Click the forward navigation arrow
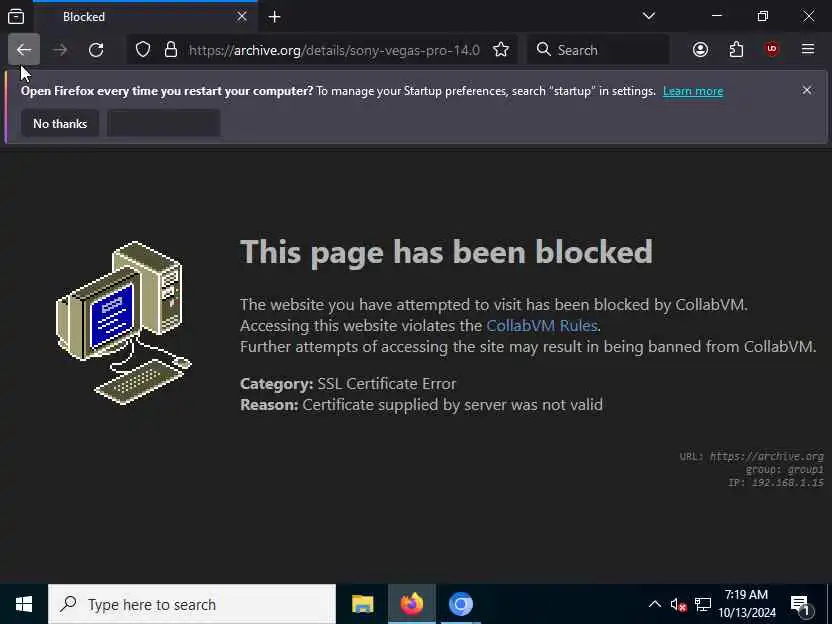 60,50
